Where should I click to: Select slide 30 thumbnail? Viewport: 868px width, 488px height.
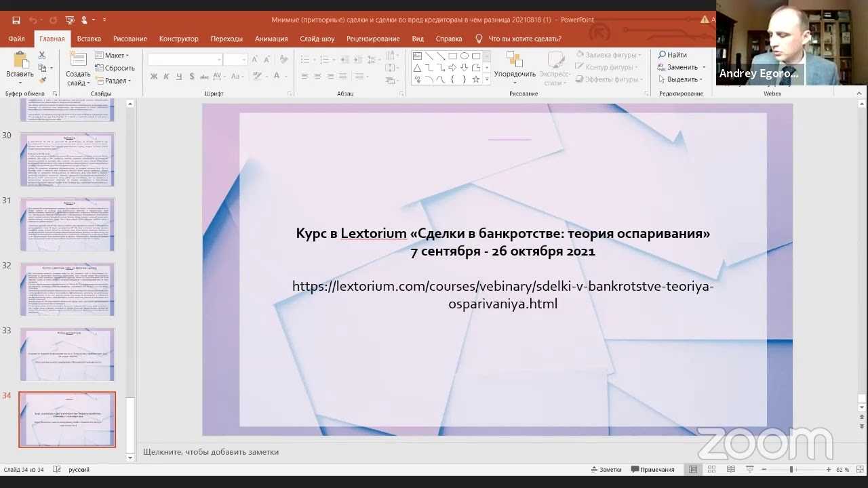coord(67,159)
